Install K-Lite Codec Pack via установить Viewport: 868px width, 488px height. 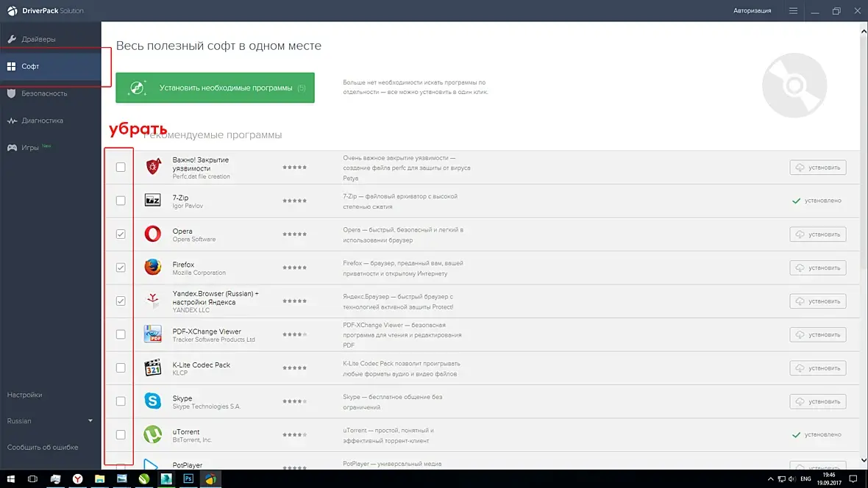pos(818,368)
